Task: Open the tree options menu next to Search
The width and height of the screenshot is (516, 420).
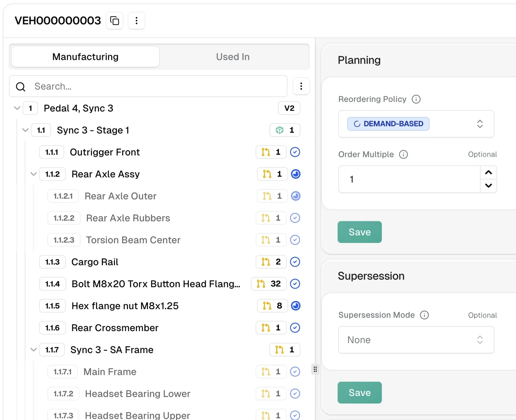Action: point(301,86)
